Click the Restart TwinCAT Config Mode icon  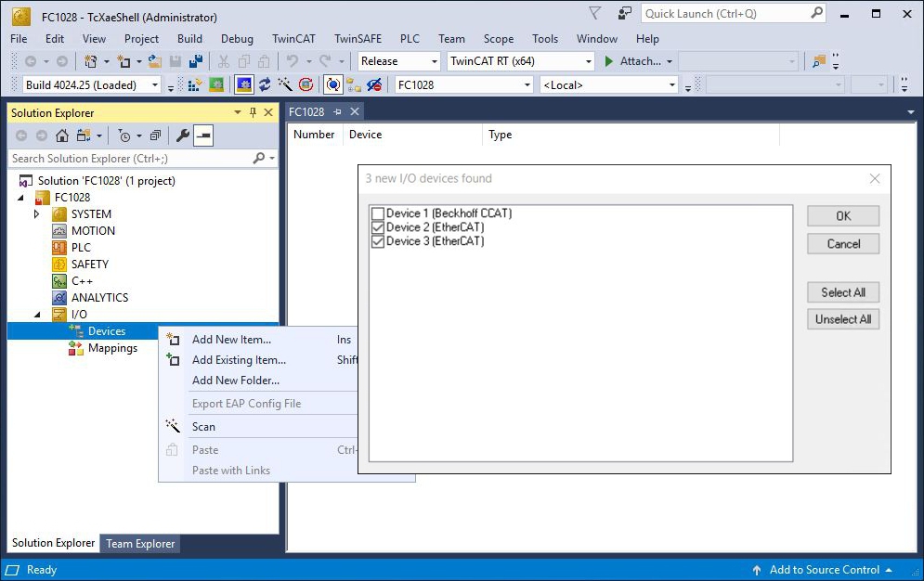pyautogui.click(x=244, y=85)
